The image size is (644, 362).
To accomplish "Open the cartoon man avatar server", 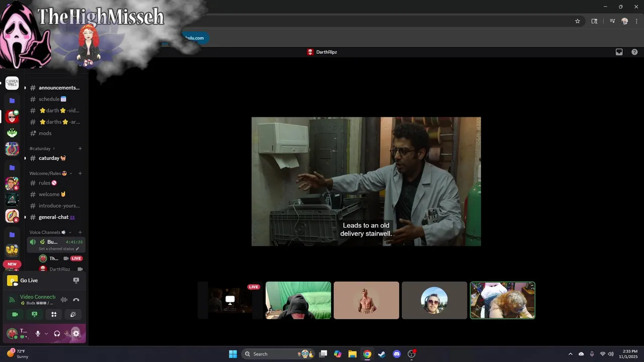I will [x=12, y=184].
